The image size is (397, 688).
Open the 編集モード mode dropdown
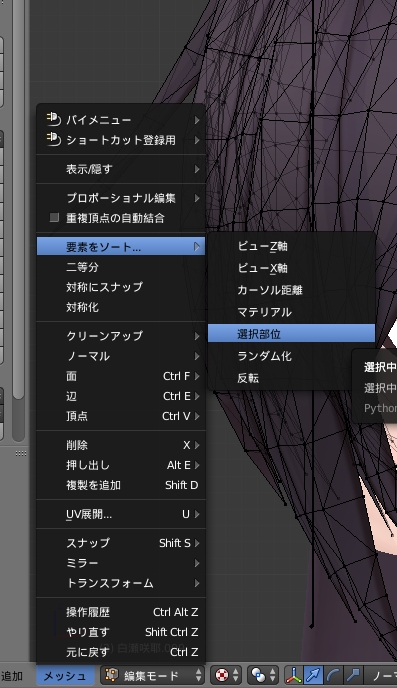(x=153, y=675)
